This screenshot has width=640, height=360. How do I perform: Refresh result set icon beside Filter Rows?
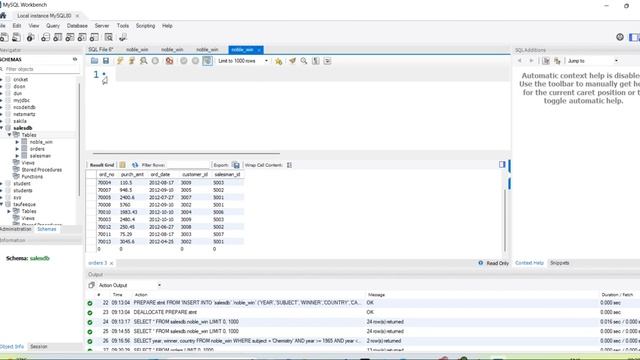(x=135, y=165)
